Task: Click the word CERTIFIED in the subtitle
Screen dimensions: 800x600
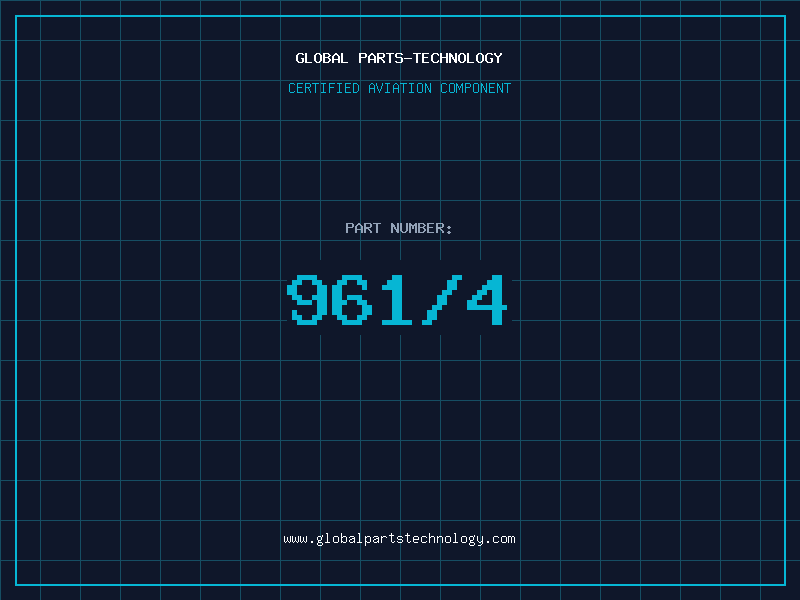Action: click(324, 88)
